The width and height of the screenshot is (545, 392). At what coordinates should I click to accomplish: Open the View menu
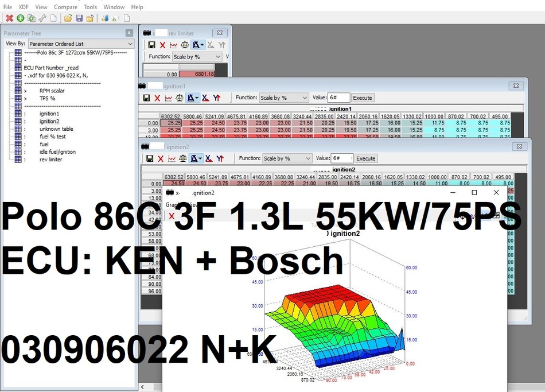click(41, 7)
